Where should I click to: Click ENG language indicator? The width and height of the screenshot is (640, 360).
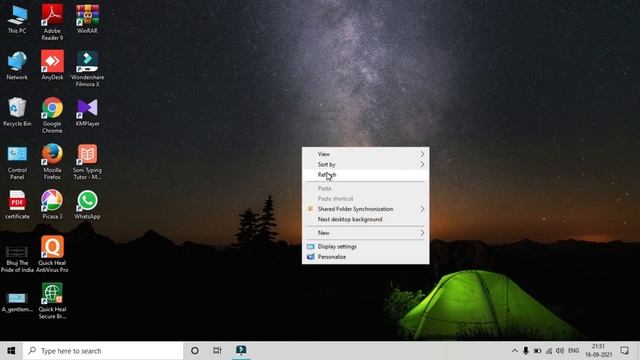573,351
